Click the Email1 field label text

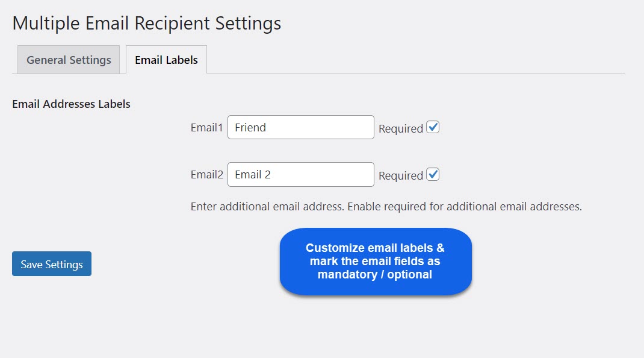click(206, 127)
